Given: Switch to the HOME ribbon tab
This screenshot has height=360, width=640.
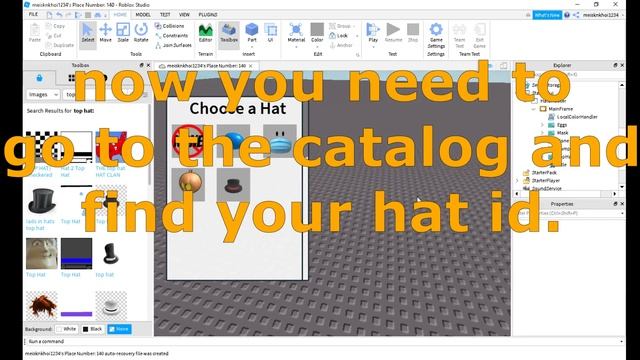Looking at the screenshot, I should (x=120, y=14).
